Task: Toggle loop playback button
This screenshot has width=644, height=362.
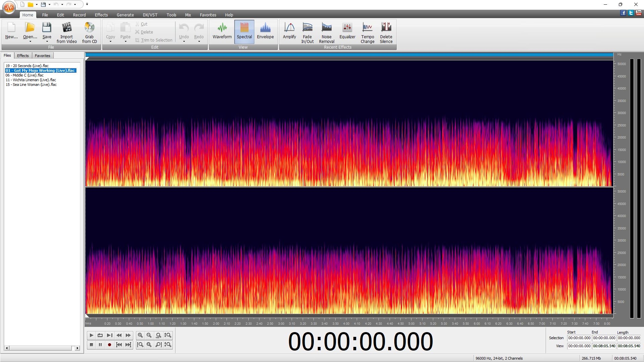Action: [100, 335]
